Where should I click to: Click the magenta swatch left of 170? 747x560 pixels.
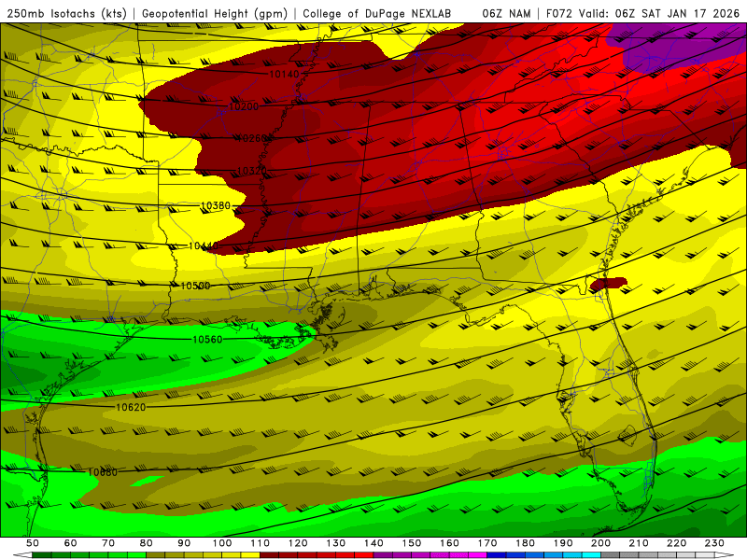coord(478,555)
